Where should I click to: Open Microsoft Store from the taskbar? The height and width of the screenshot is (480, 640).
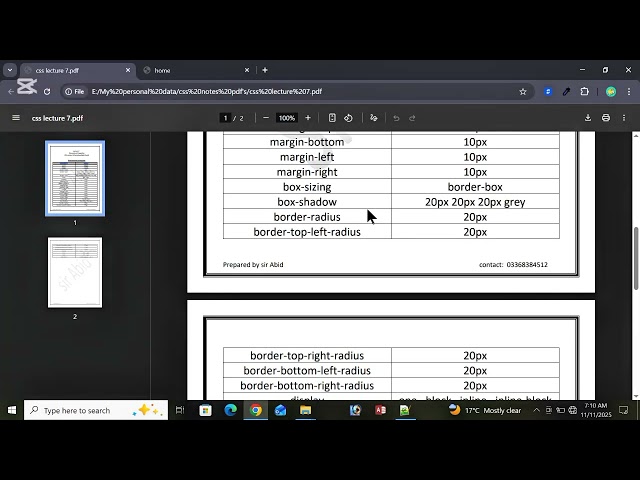click(x=205, y=410)
